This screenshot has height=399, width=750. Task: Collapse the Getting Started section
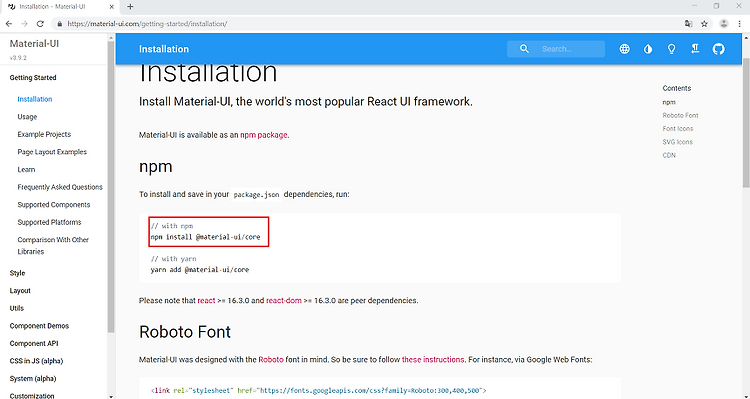(33, 78)
